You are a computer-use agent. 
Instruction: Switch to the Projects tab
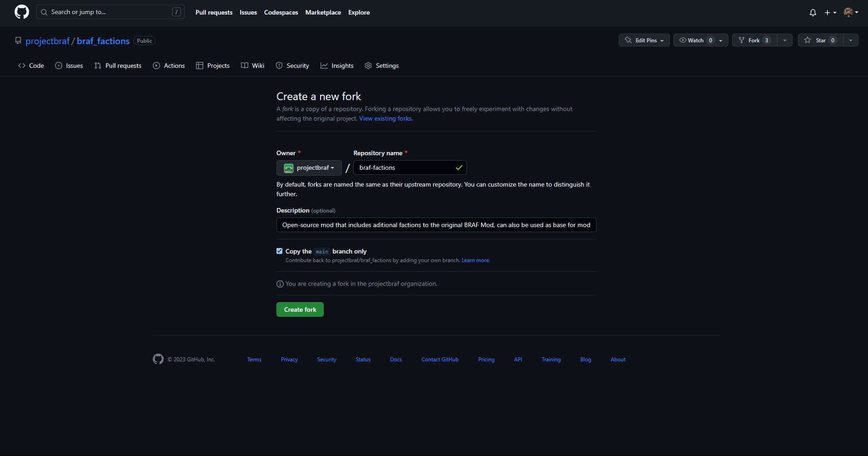213,66
